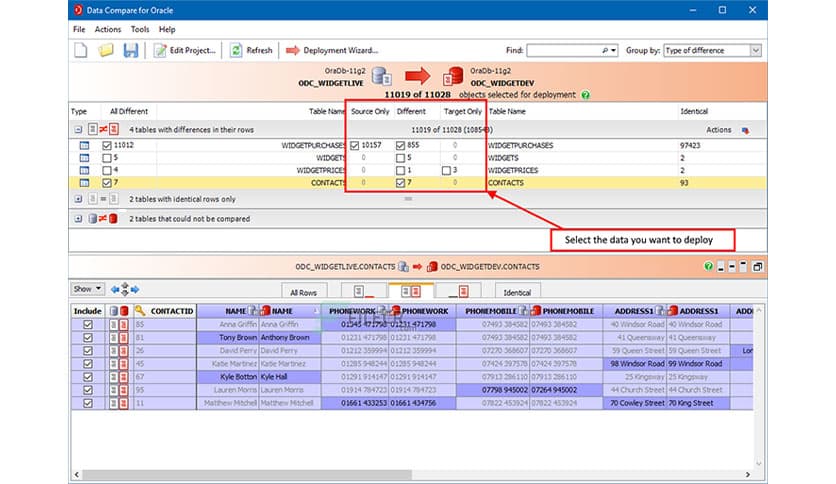Check All Different box for WIDGETPRICES row
836x484 pixels.
(107, 170)
